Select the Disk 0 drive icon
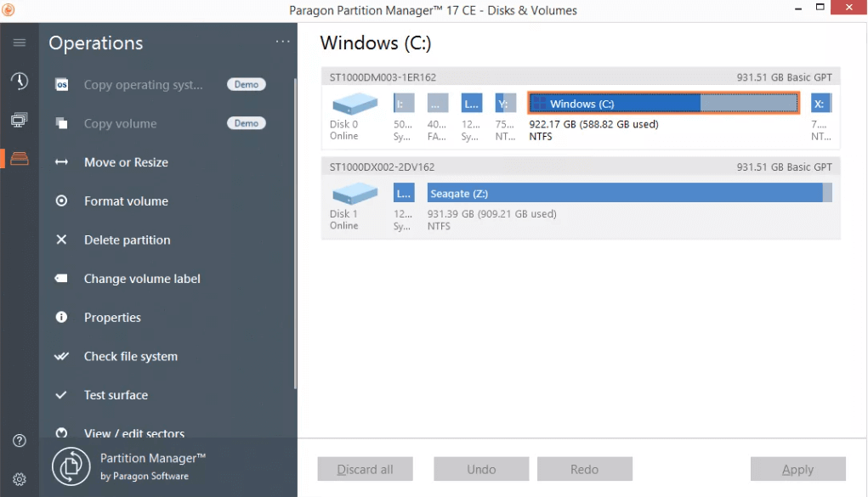The height and width of the screenshot is (497, 868). (x=355, y=104)
